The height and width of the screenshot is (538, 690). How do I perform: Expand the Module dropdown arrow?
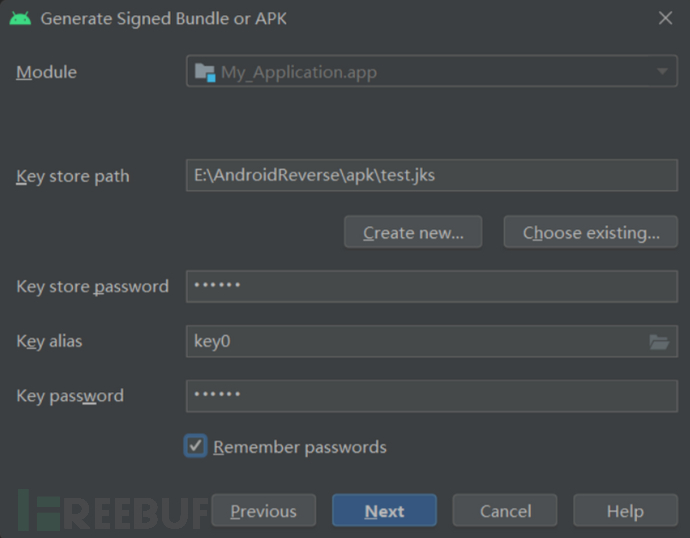pyautogui.click(x=662, y=71)
